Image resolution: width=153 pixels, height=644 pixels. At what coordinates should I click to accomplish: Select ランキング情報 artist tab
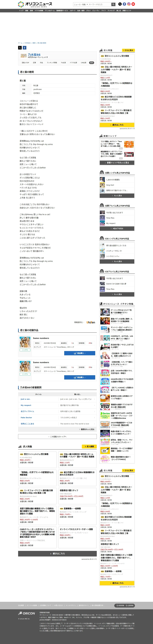[x=52, y=63]
